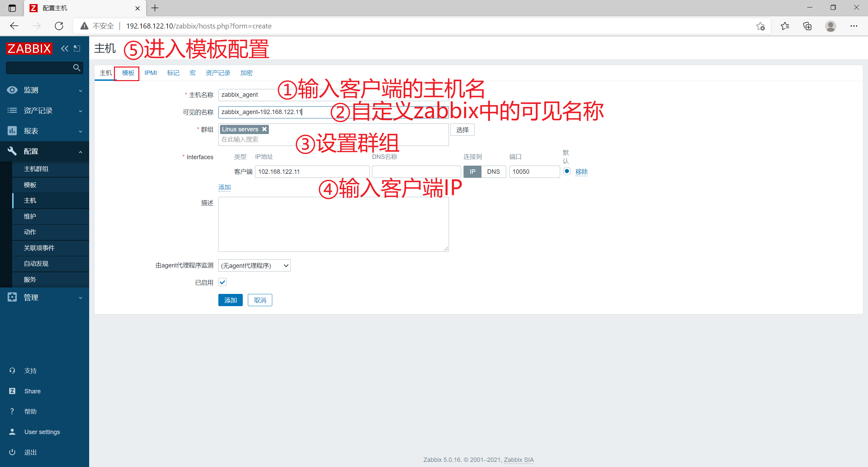The width and height of the screenshot is (868, 467).
Task: Switch to the IPMI tab
Action: click(x=151, y=73)
